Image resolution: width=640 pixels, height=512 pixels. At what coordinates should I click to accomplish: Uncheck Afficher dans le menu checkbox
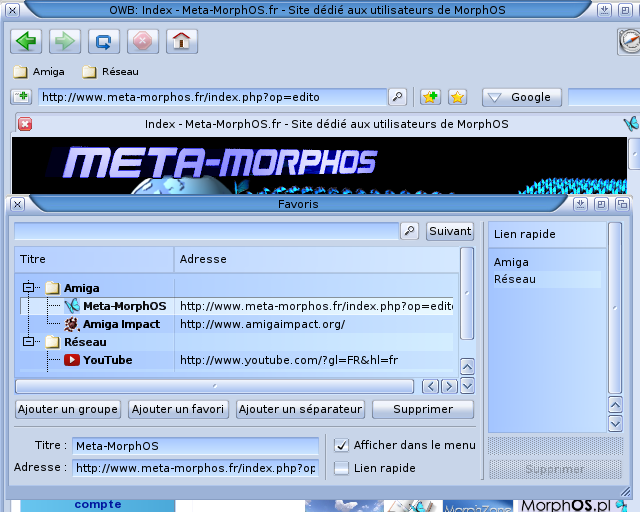click(x=341, y=445)
